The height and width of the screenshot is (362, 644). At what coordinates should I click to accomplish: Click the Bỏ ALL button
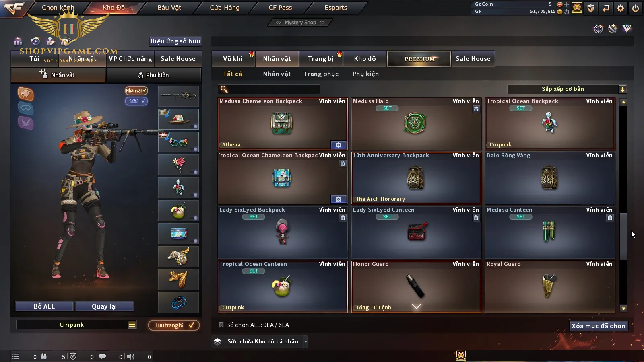pos(44,306)
